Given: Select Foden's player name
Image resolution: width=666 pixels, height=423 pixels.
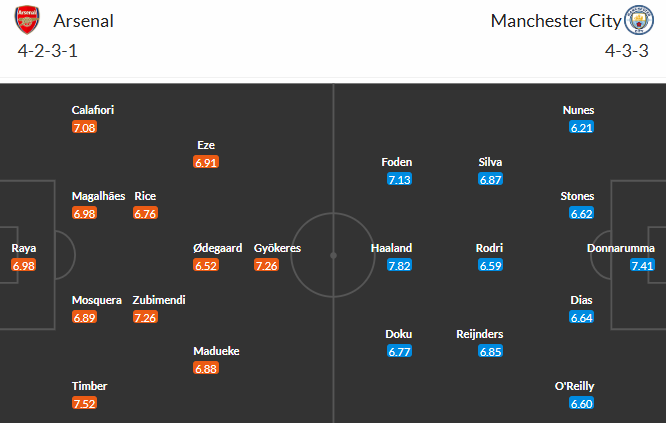Looking at the screenshot, I should point(397,162).
